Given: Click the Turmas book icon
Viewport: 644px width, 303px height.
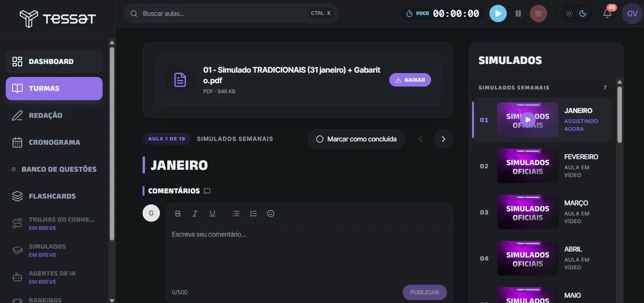Looking at the screenshot, I should pos(17,88).
